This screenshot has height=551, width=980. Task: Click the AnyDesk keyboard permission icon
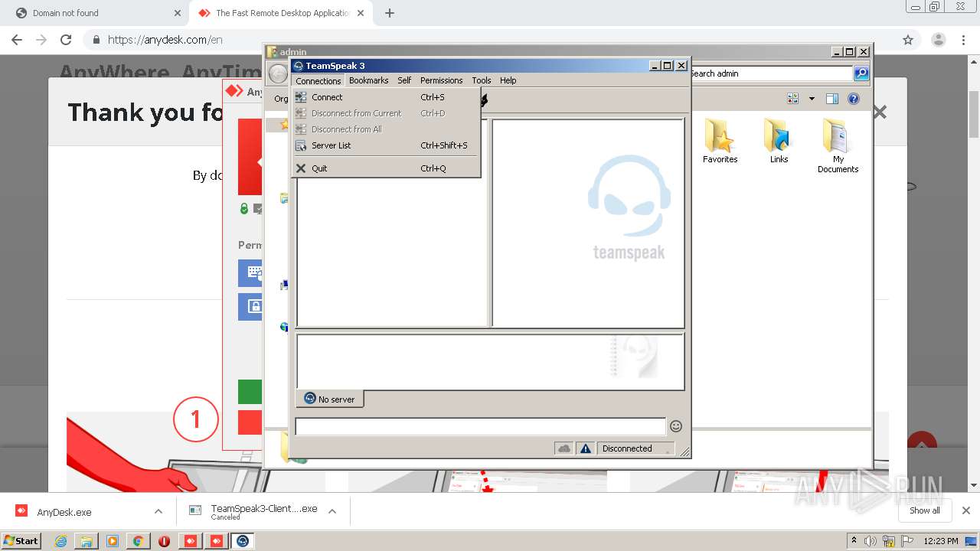pos(250,273)
